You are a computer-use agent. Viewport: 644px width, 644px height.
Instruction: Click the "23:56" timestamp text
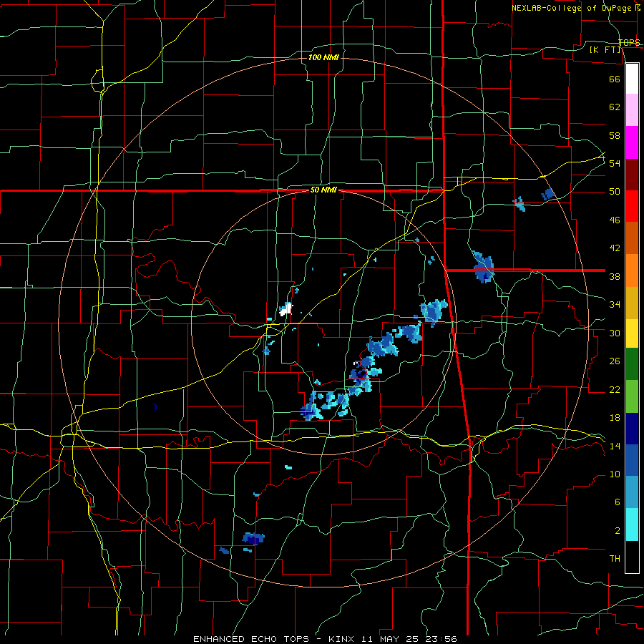coord(442,639)
